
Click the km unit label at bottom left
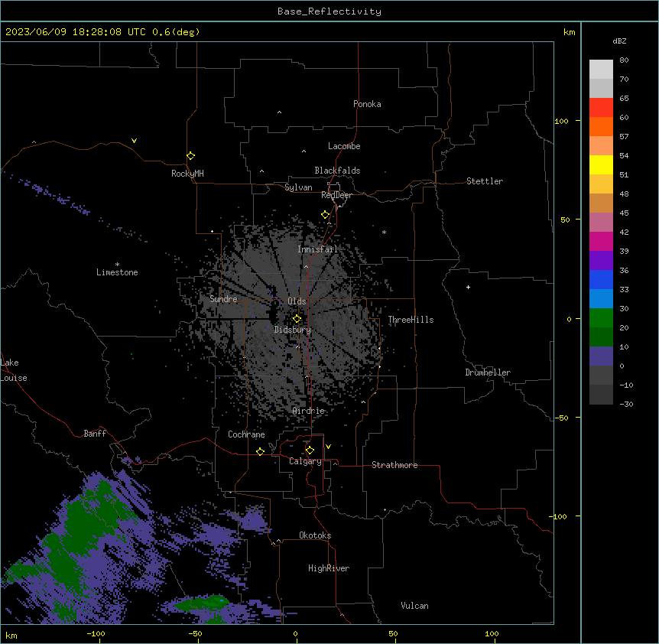11,636
